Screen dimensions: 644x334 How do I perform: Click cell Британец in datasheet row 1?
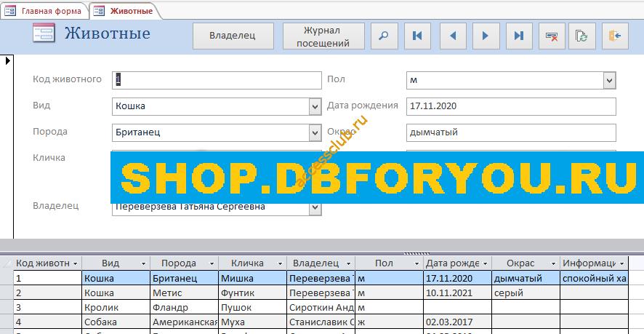185,279
